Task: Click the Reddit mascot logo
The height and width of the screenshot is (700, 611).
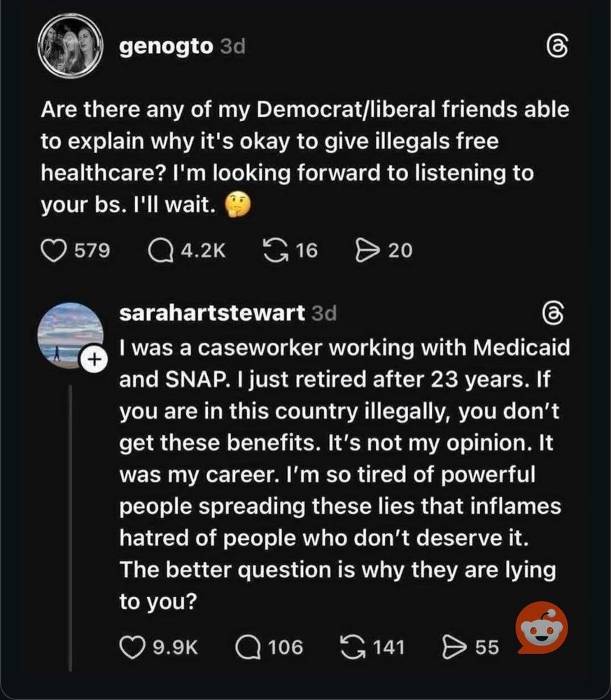Action: tap(542, 628)
